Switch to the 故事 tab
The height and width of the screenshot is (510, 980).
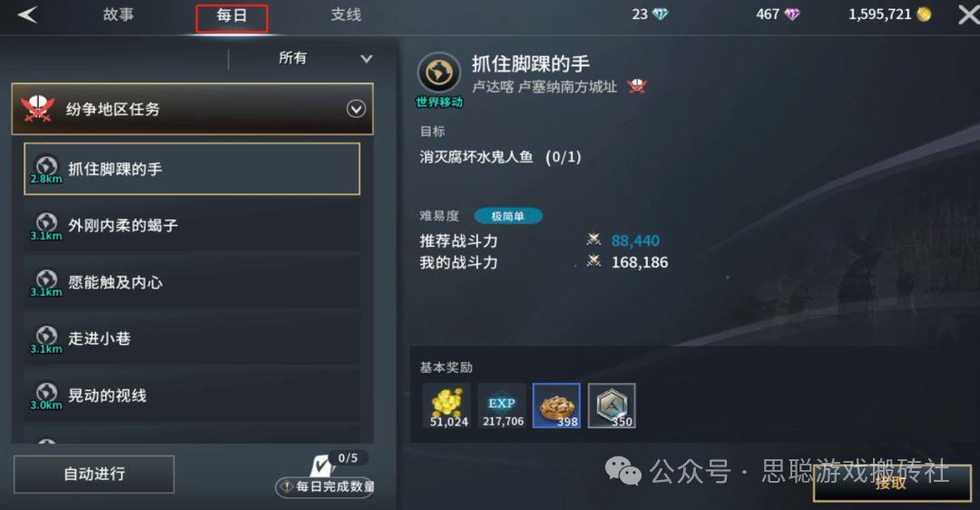click(118, 15)
